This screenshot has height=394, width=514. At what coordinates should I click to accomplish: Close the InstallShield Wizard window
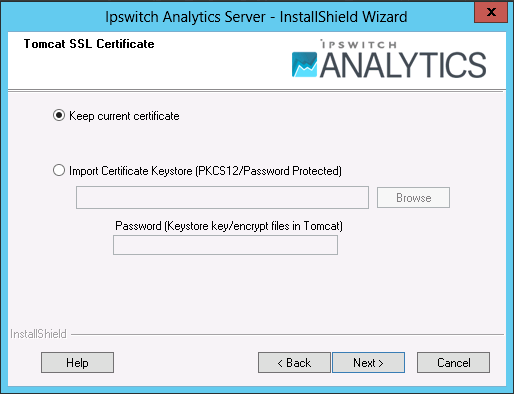pos(491,12)
